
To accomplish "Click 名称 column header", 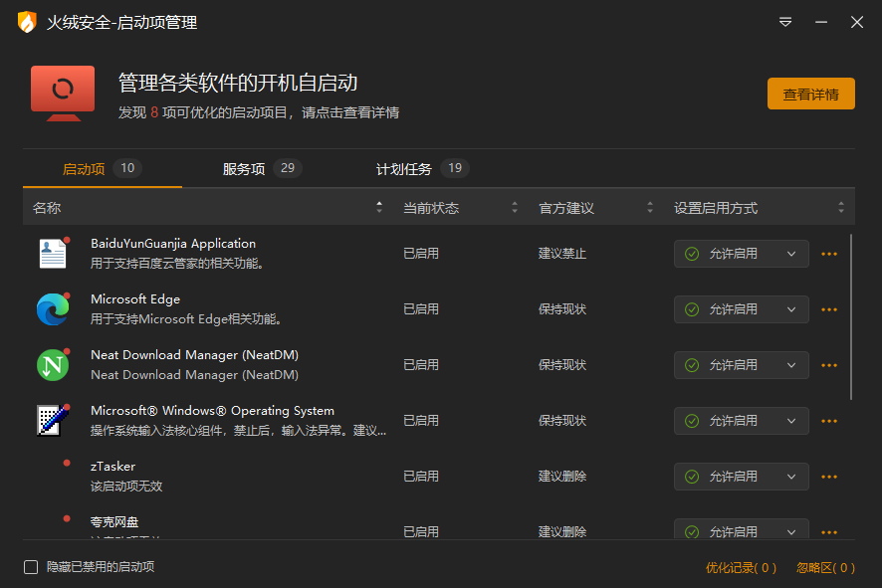I will point(47,208).
